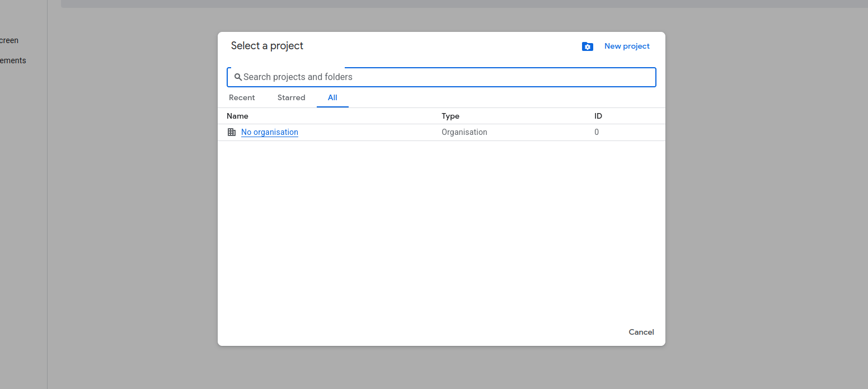The height and width of the screenshot is (389, 868).
Task: Switch to the Starred tab
Action: [291, 98]
